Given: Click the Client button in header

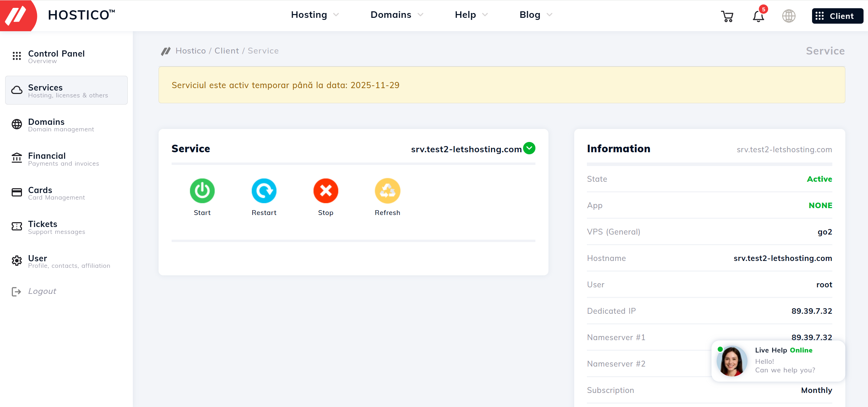Looking at the screenshot, I should tap(837, 16).
